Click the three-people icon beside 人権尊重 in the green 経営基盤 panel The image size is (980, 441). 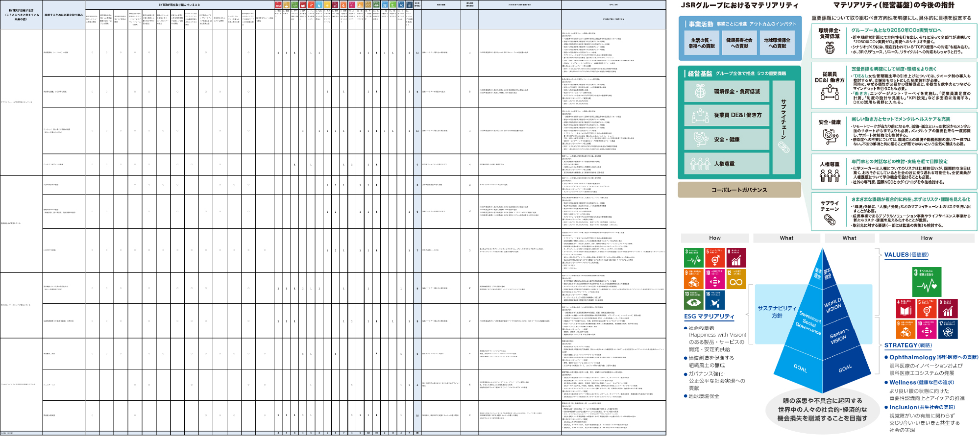[700, 164]
